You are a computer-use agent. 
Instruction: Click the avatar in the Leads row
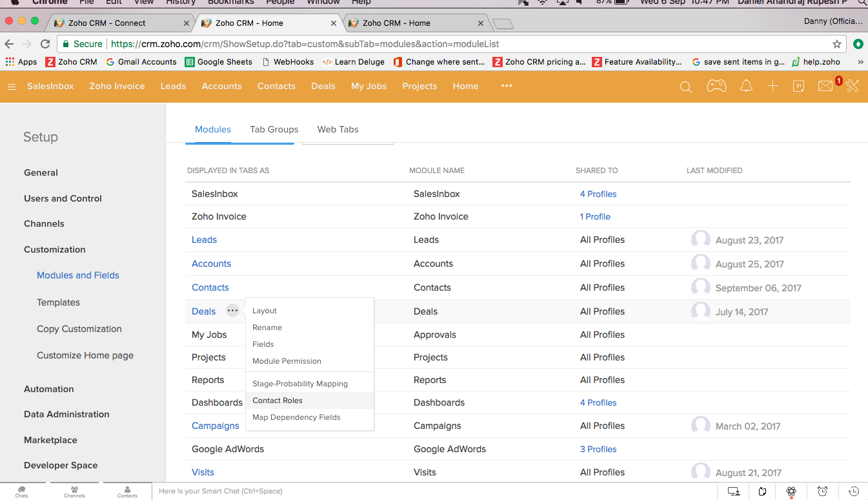[701, 240]
